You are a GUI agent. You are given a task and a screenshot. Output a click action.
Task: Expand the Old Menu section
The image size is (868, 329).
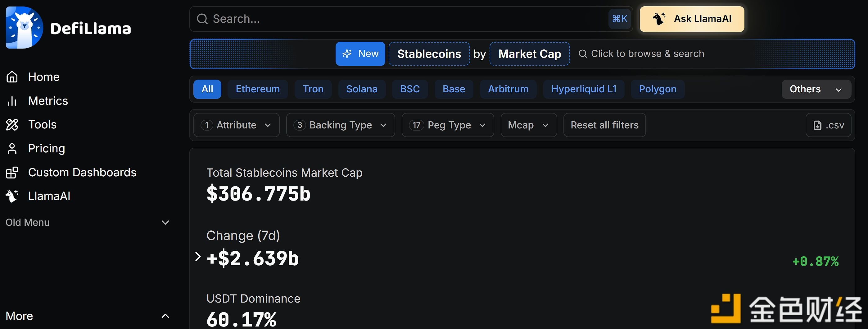[x=88, y=222]
